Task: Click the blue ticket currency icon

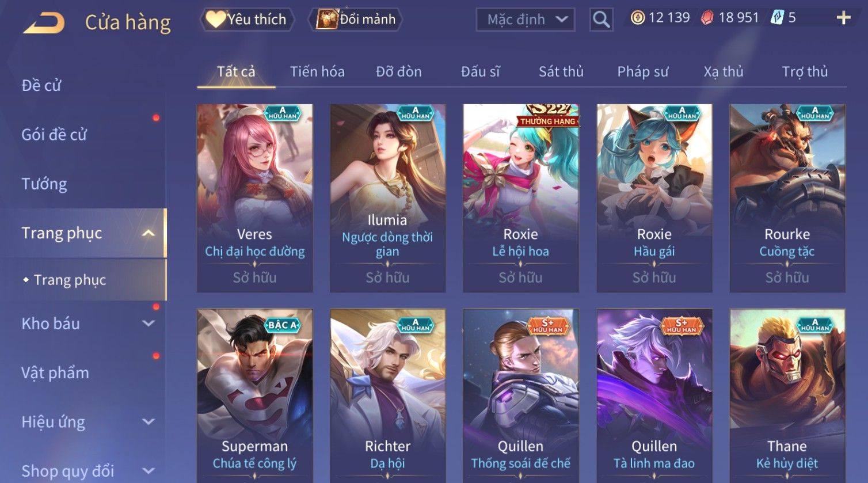Action: click(x=777, y=18)
